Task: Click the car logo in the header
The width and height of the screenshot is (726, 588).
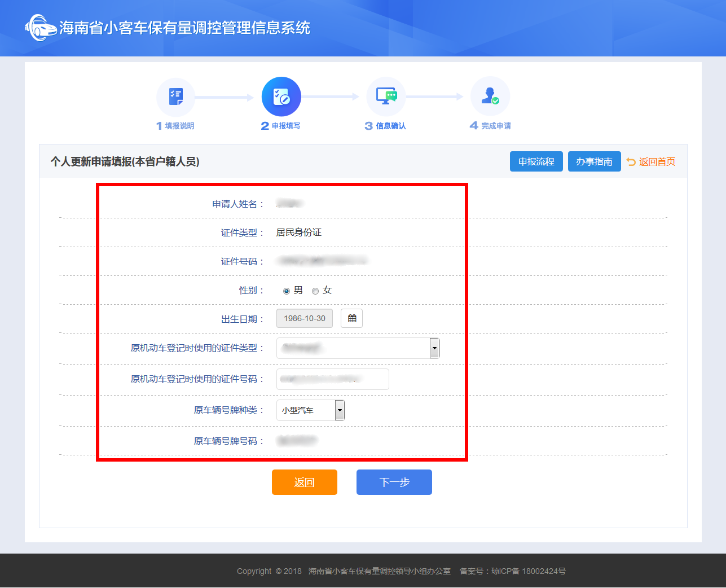Action: click(41, 28)
